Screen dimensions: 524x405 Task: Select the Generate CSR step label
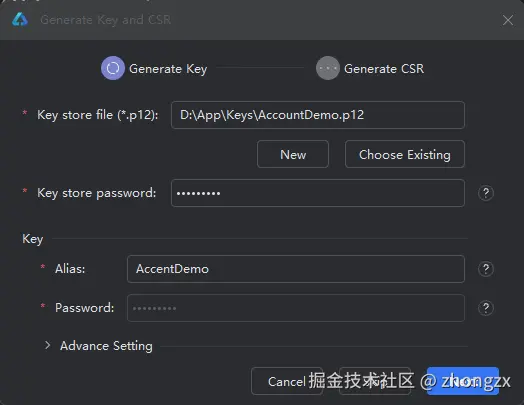click(x=384, y=69)
